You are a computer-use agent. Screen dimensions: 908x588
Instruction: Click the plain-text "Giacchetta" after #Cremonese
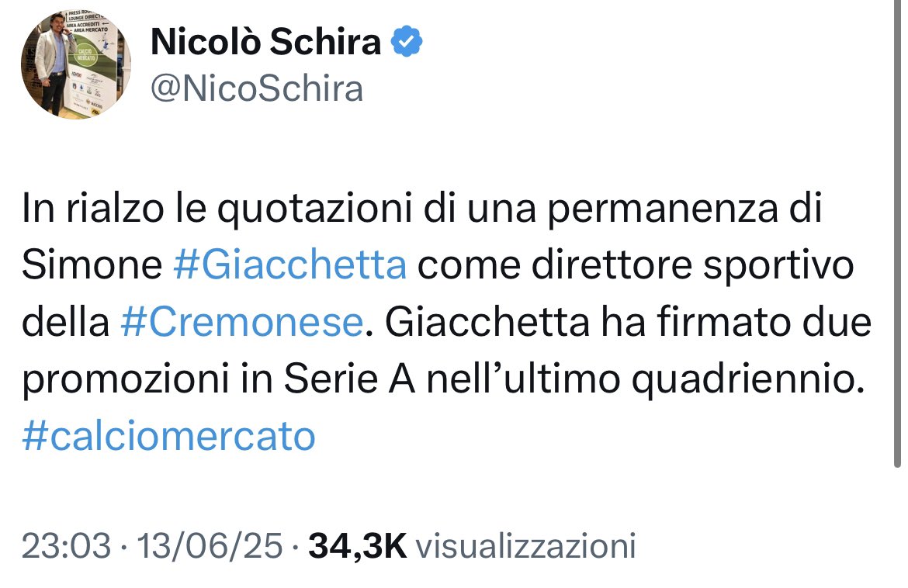click(x=487, y=323)
